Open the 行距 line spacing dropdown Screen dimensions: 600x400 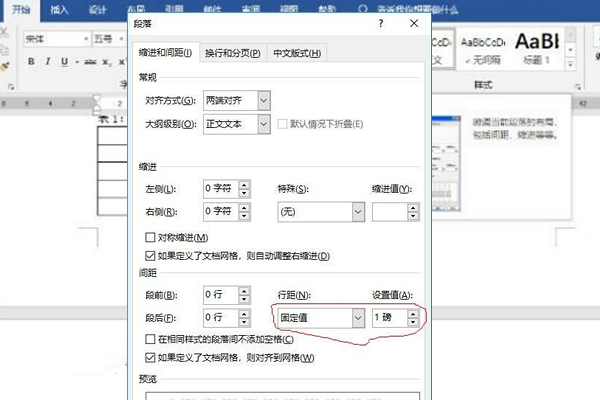(358, 318)
